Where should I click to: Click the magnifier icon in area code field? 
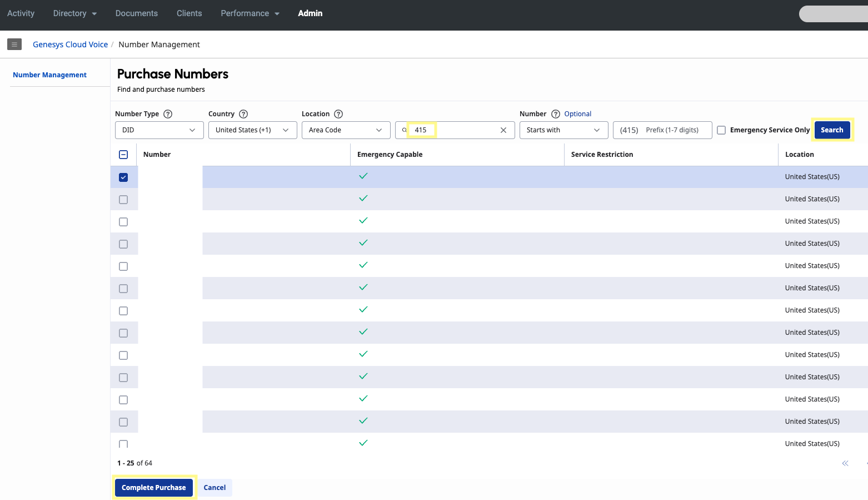point(405,130)
